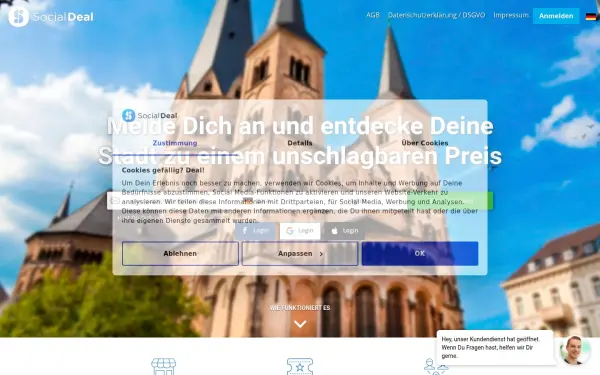Viewport: 600px width, 375px height.
Task: Click the Anmelden button
Action: pos(556,16)
